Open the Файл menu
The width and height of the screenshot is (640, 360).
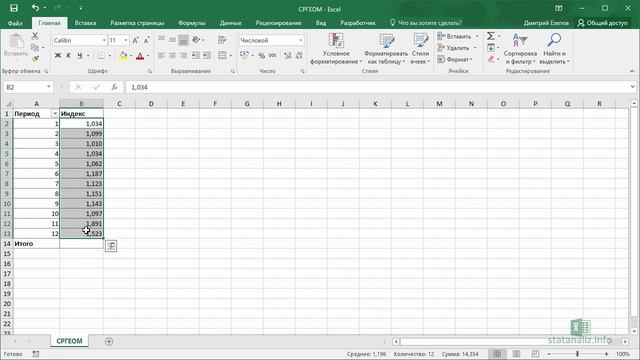coord(15,23)
